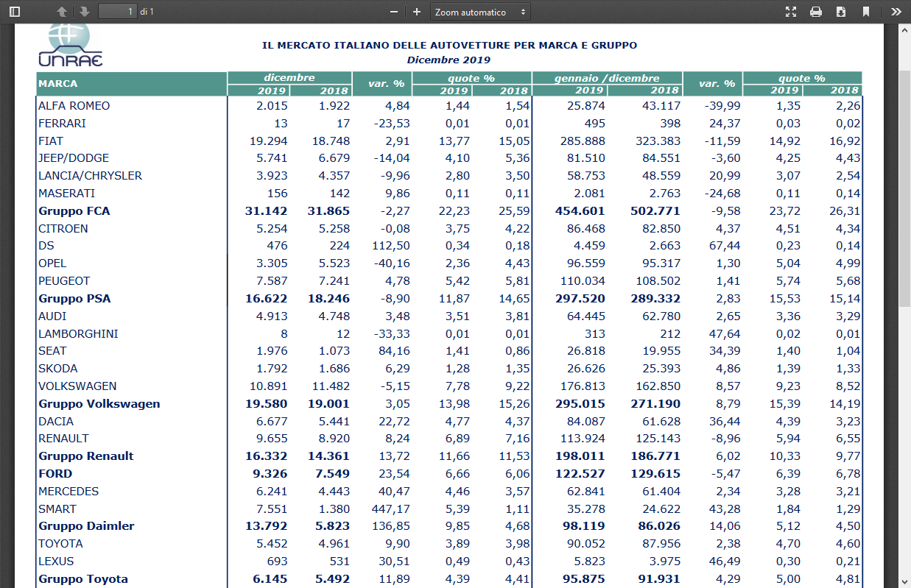Click the MERCEDES row label
Image resolution: width=911 pixels, height=588 pixels.
click(68, 492)
